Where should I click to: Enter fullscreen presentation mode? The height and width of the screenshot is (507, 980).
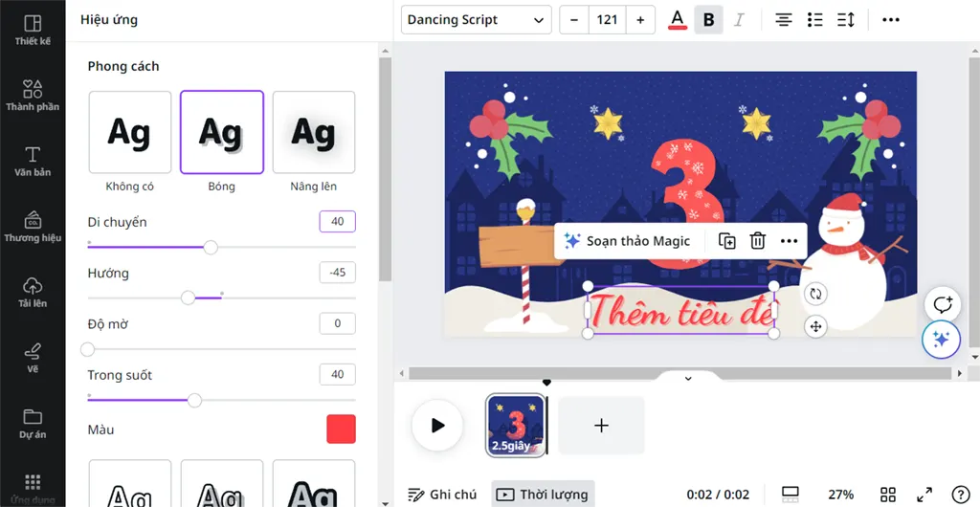[924, 495]
